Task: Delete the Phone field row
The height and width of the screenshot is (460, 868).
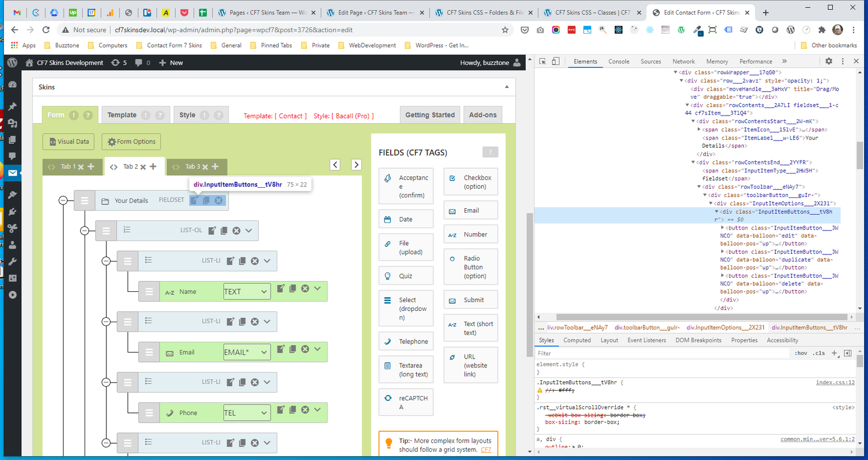Action: (x=305, y=410)
